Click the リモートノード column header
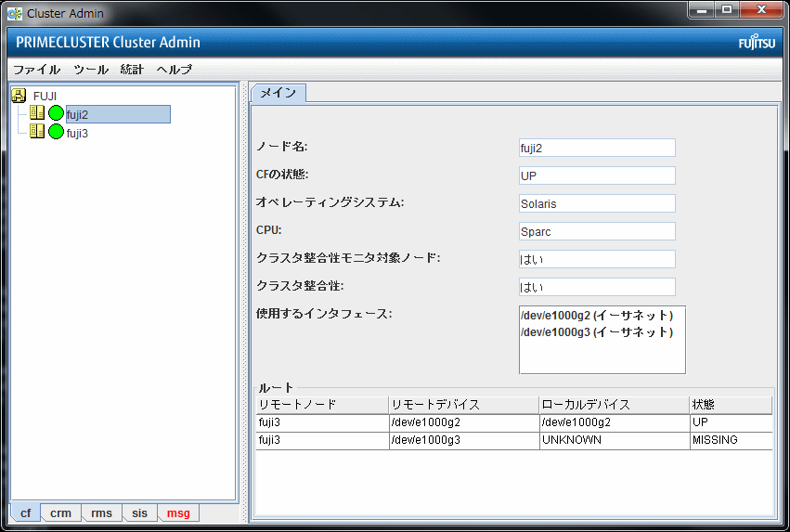790x532 pixels. click(x=322, y=405)
